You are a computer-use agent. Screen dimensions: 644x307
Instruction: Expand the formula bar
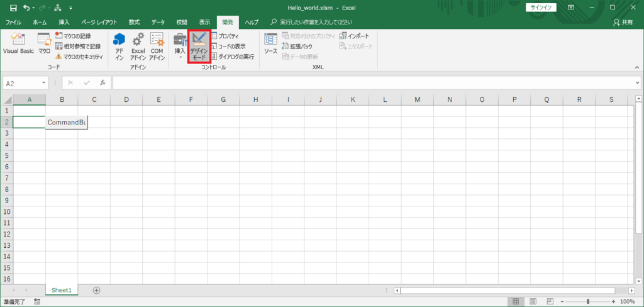coord(637,82)
